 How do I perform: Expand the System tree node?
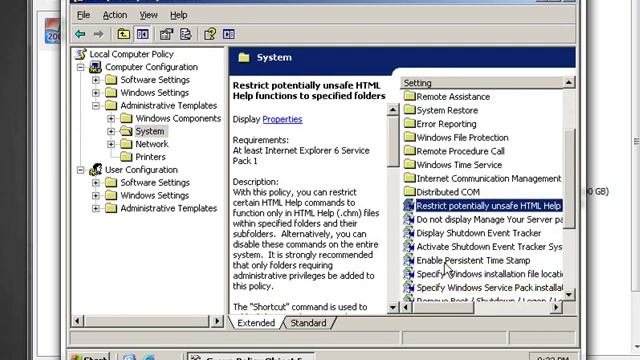click(111, 131)
